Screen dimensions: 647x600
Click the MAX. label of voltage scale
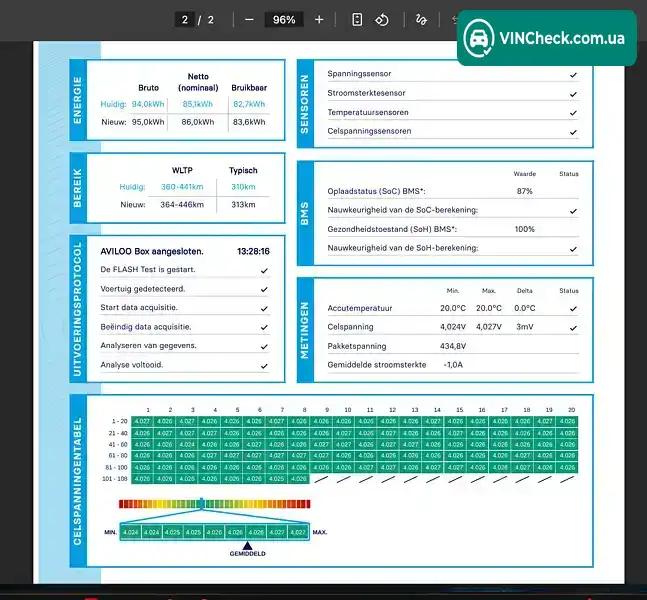(x=320, y=532)
